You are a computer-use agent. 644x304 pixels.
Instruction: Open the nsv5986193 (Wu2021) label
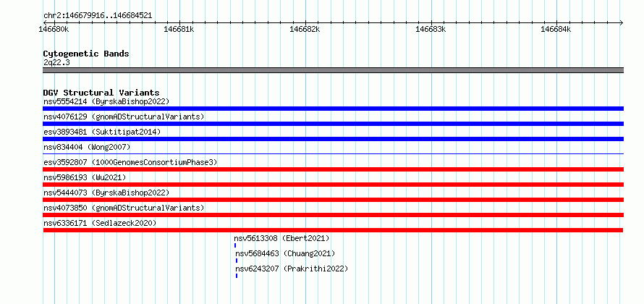tap(85, 177)
